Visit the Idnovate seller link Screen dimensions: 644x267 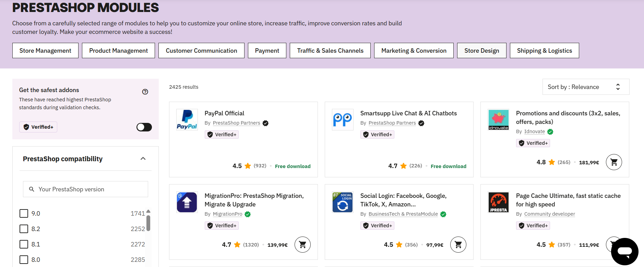point(534,132)
